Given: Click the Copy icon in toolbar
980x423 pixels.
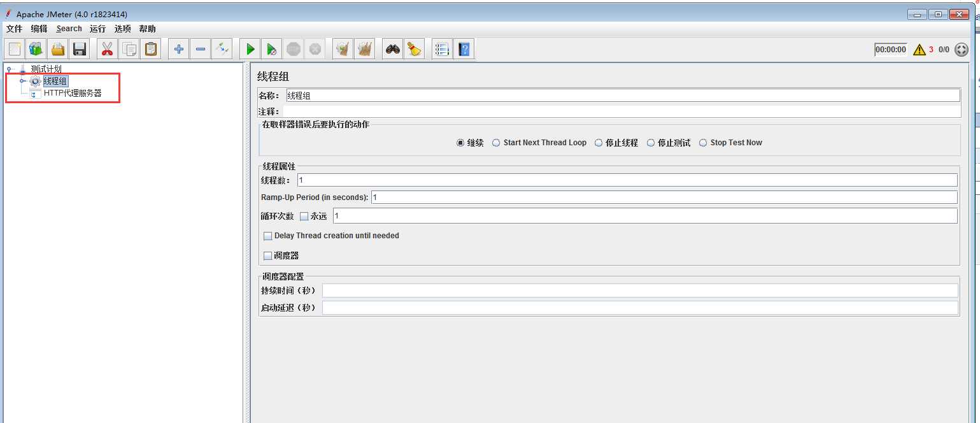Looking at the screenshot, I should pos(129,49).
